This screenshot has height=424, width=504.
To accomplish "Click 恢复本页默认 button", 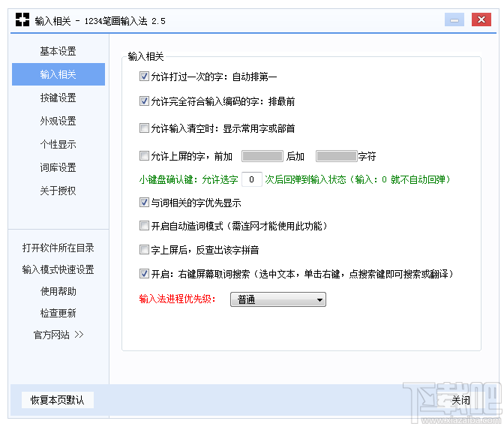I will 58,400.
